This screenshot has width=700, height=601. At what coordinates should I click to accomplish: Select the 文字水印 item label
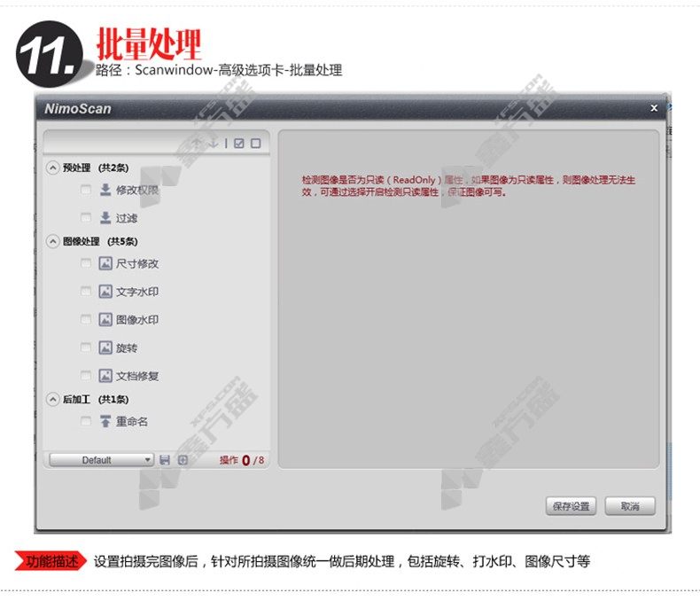tap(137, 292)
